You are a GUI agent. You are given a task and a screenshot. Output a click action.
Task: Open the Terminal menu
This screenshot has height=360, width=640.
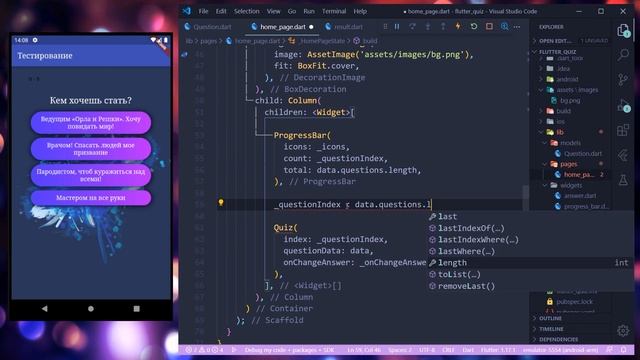334,11
